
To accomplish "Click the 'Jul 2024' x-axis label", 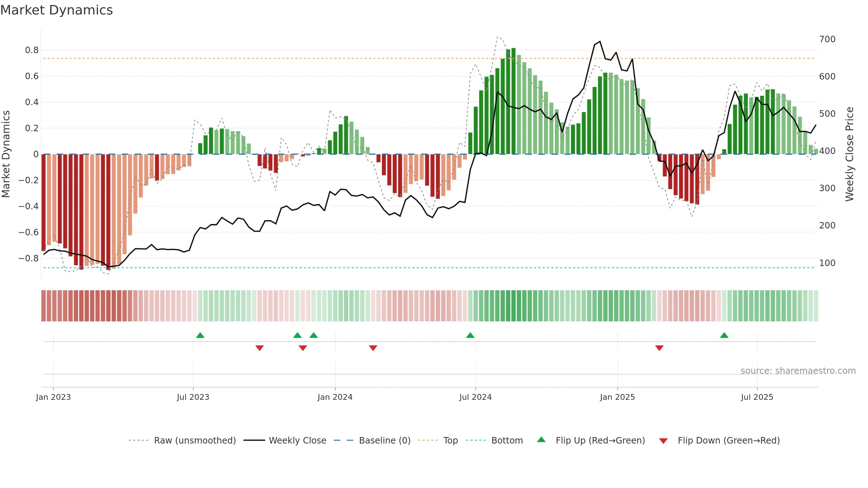I will (476, 397).
